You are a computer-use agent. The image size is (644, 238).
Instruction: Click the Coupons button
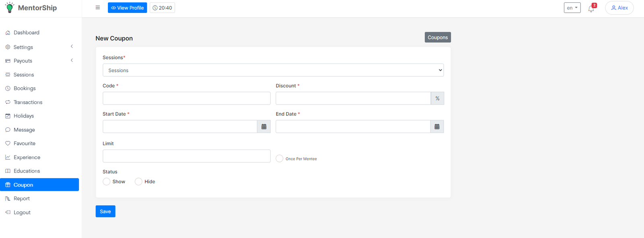tap(438, 37)
